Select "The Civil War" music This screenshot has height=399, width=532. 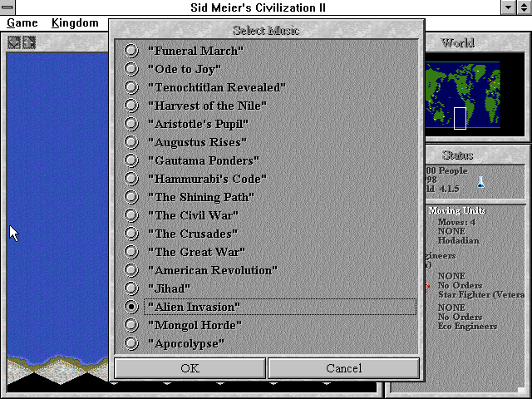(x=131, y=216)
